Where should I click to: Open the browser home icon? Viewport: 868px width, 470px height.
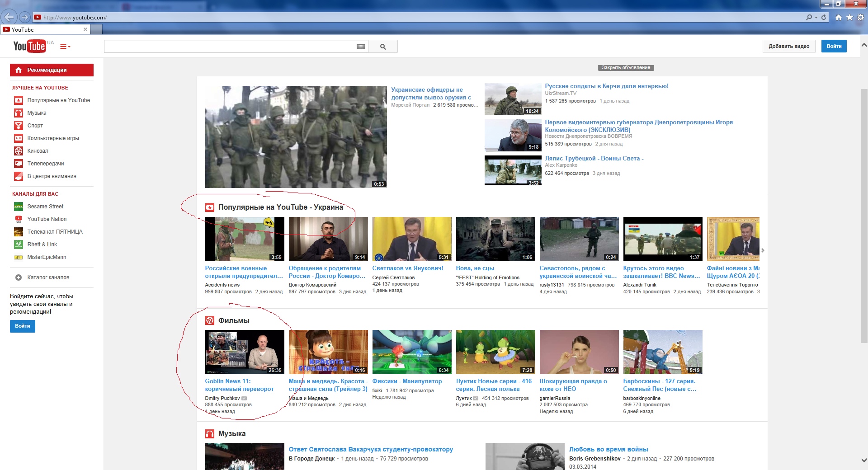[839, 17]
